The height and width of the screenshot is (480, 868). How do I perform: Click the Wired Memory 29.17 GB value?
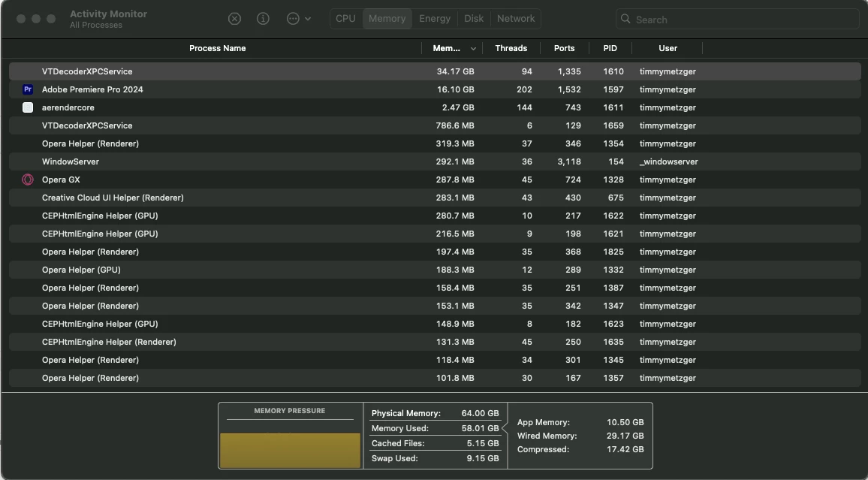click(625, 436)
